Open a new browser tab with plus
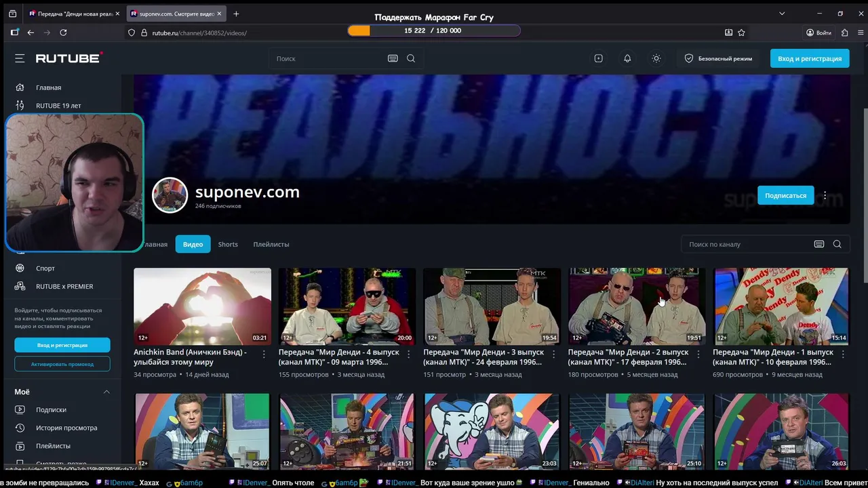868x488 pixels. pos(236,14)
